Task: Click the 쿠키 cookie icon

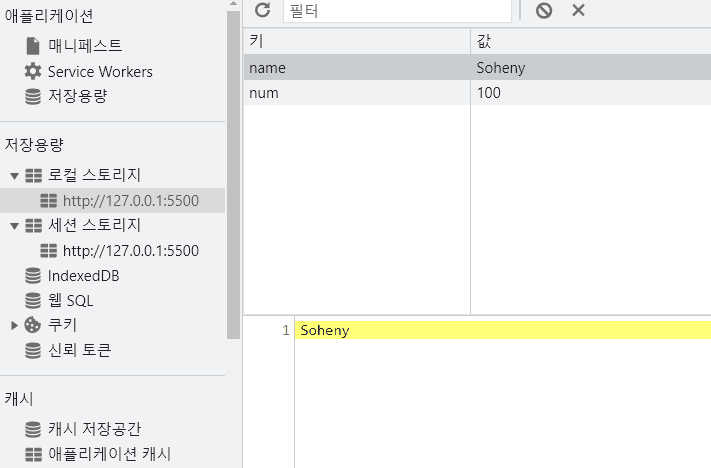Action: tap(33, 325)
